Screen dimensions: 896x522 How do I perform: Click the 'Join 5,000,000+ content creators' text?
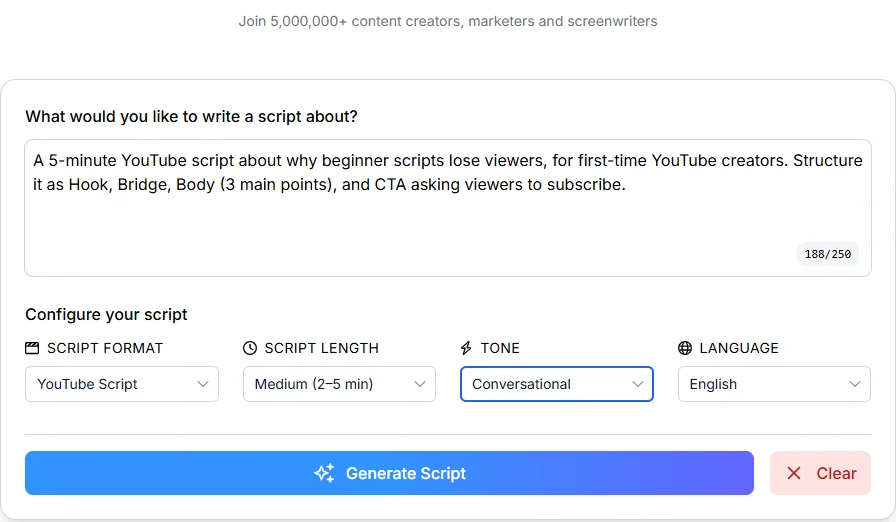pyautogui.click(x=448, y=21)
